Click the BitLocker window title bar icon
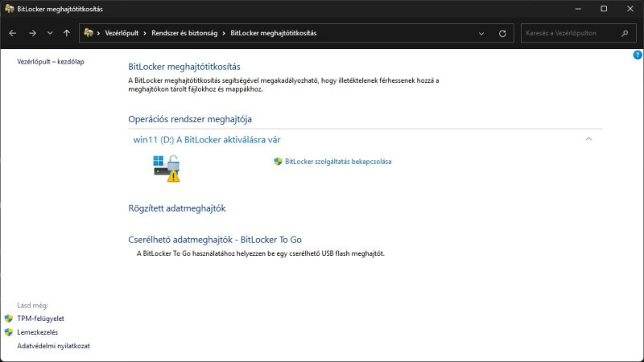Screen dimensions: 644x362 tap(9, 9)
